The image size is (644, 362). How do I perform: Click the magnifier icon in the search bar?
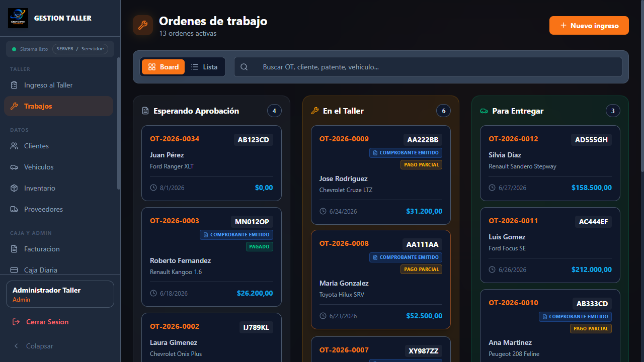(244, 67)
